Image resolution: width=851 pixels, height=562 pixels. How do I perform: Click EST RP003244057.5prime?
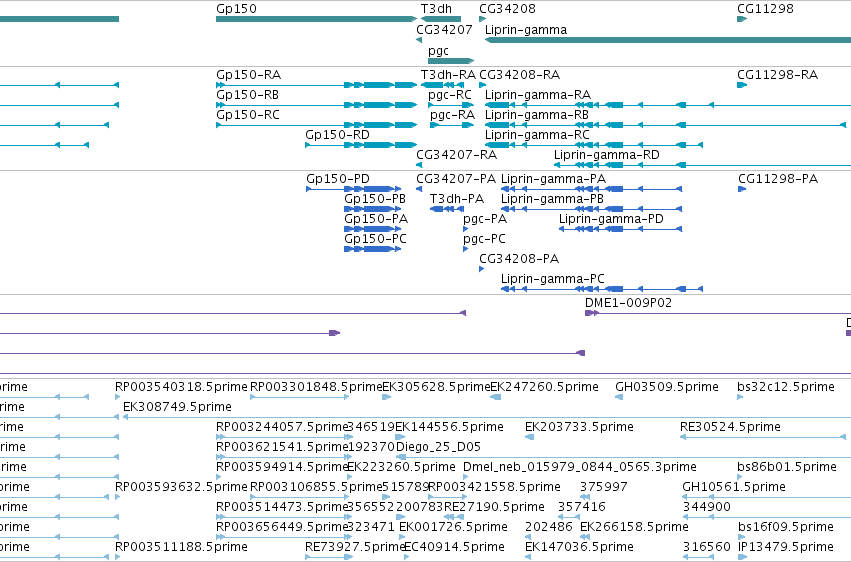(x=282, y=427)
